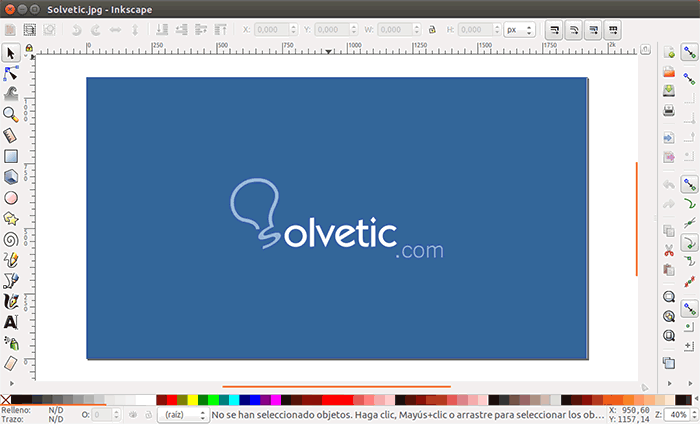
Task: Select the Rectangle tool
Action: click(x=11, y=156)
